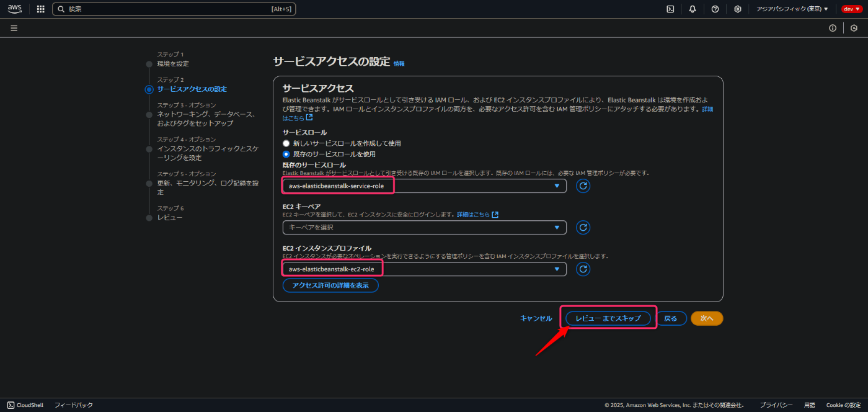
Task: Open 詳細はこちら link under EC2 key pair
Action: click(x=478, y=215)
